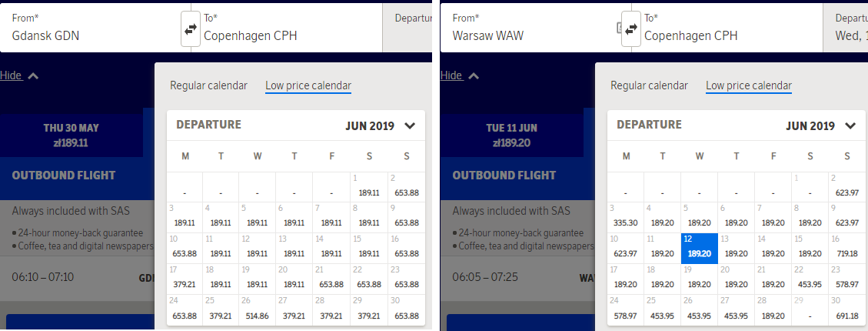Expand JUN 2019 month chevron, Warsaw calendar
Screen dimensions: 868x331
(x=850, y=126)
